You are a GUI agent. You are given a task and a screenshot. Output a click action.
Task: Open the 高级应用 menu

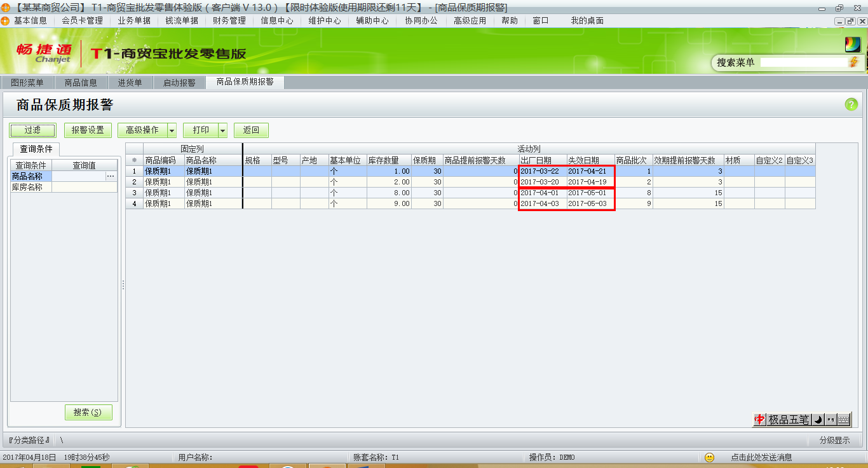tap(470, 20)
